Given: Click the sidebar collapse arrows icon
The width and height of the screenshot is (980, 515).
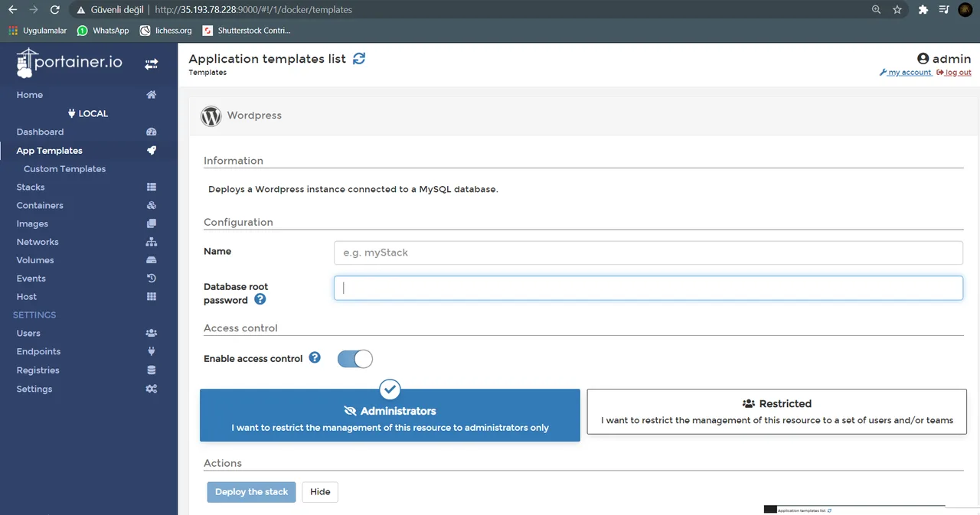Looking at the screenshot, I should [152, 64].
